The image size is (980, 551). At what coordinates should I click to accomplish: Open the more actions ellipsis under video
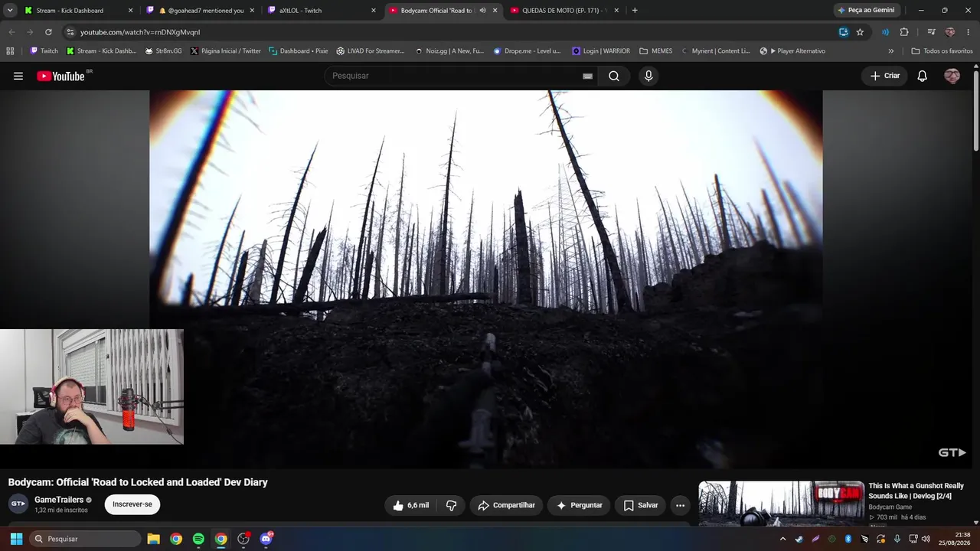tap(680, 505)
